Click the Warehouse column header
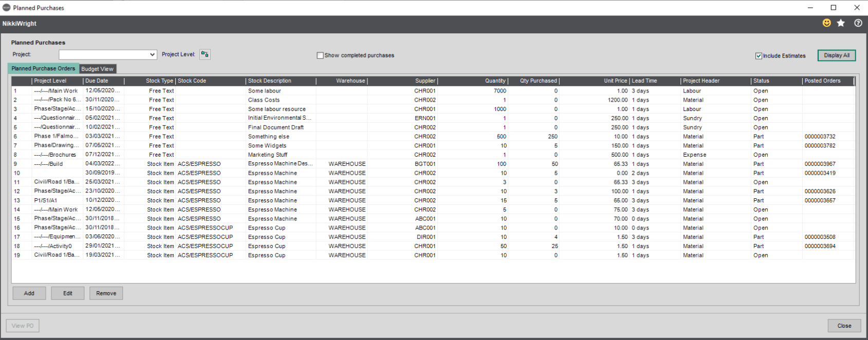The image size is (868, 340). (x=341, y=81)
